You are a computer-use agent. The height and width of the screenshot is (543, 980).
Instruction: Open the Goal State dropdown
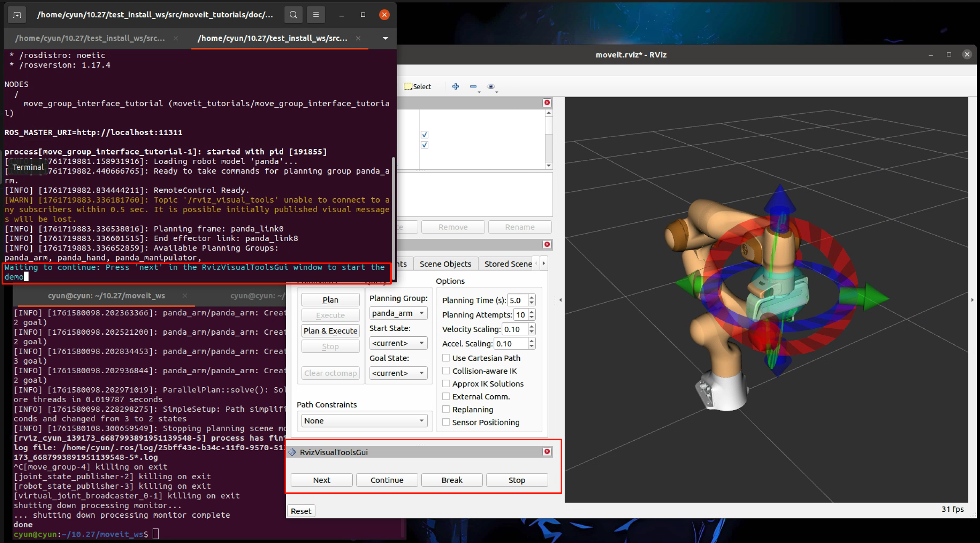tap(398, 373)
